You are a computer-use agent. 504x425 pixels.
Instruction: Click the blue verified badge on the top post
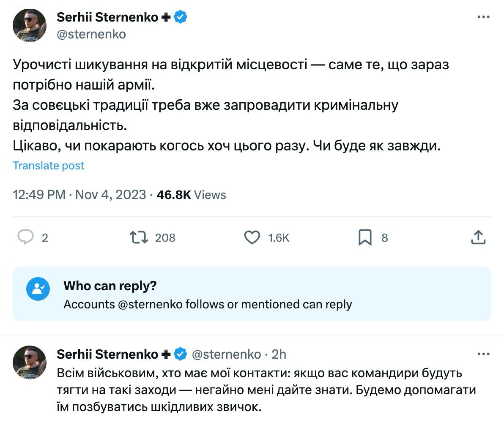click(x=181, y=17)
